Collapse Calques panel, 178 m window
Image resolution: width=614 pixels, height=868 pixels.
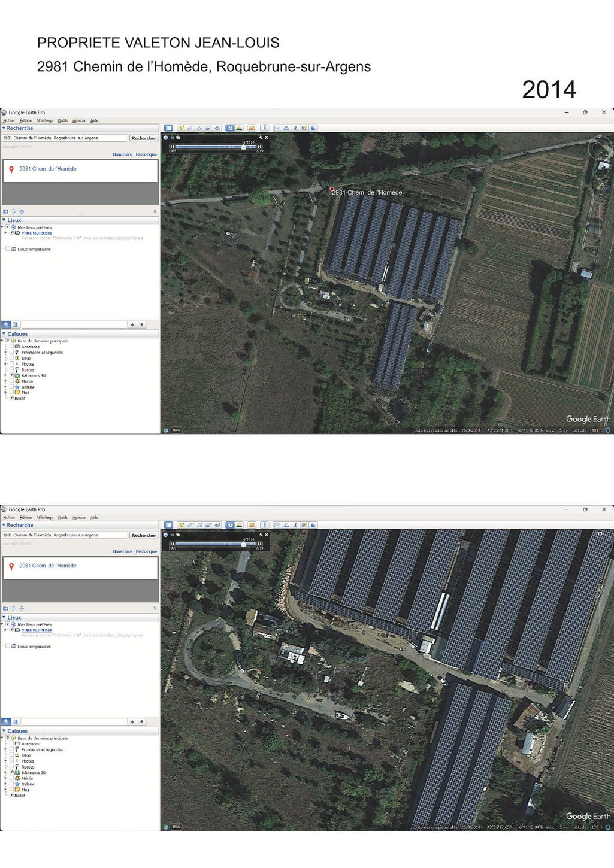click(x=4, y=731)
